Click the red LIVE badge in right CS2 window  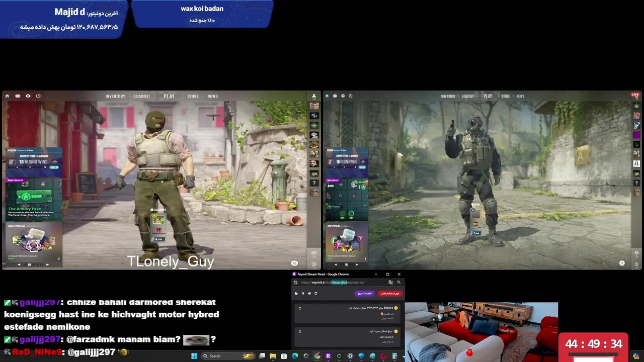click(635, 95)
